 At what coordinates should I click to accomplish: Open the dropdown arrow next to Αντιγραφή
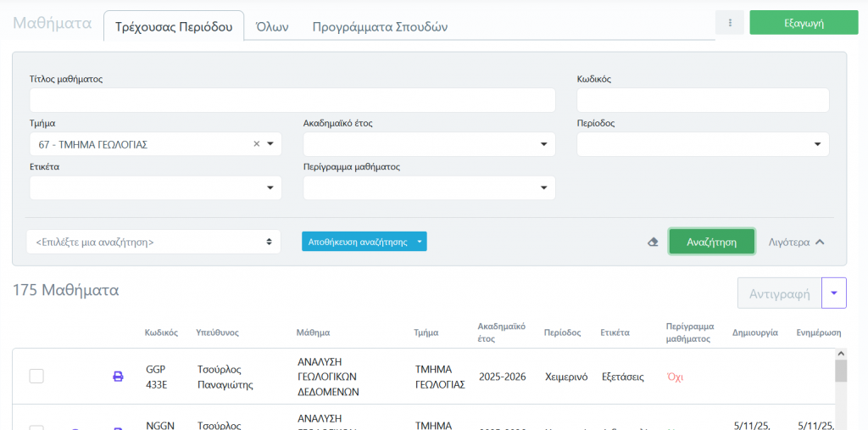pyautogui.click(x=833, y=293)
